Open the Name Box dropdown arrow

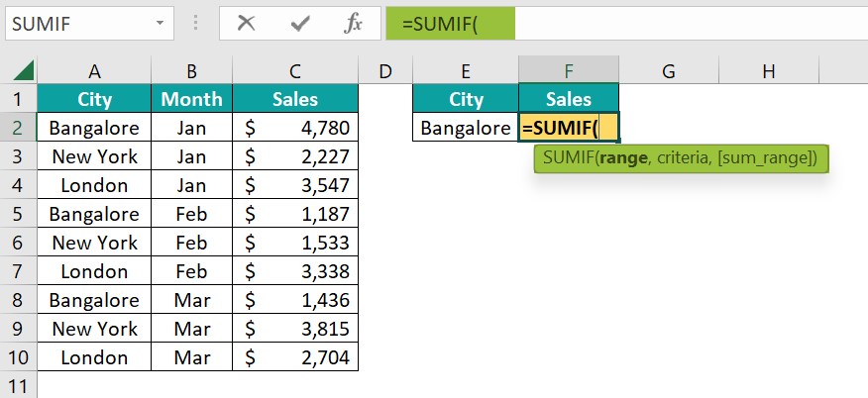point(160,23)
